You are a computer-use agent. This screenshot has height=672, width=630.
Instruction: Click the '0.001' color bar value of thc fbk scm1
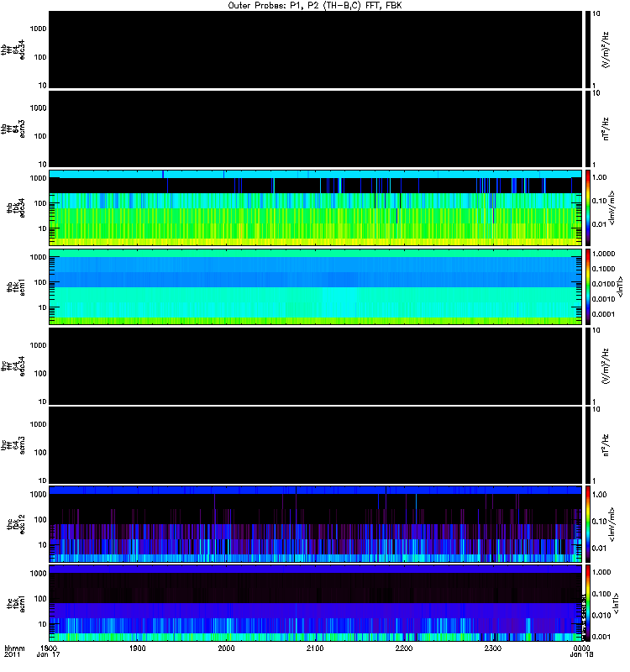tap(601, 637)
